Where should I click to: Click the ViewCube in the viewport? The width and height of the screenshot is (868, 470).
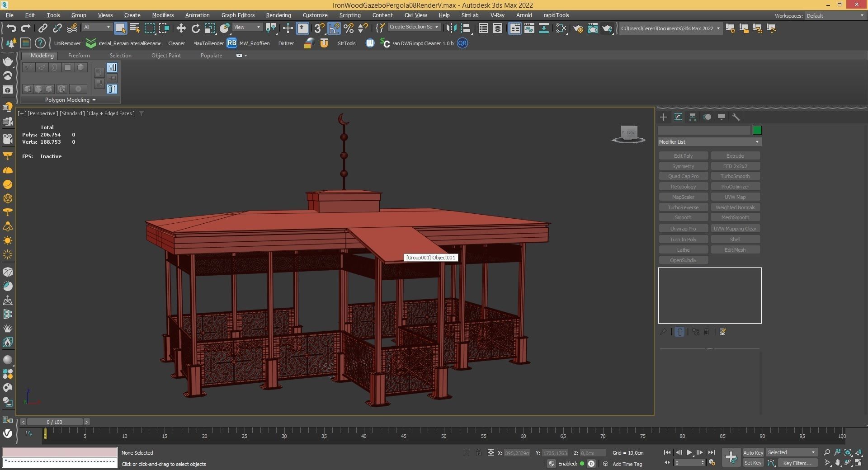[628, 134]
